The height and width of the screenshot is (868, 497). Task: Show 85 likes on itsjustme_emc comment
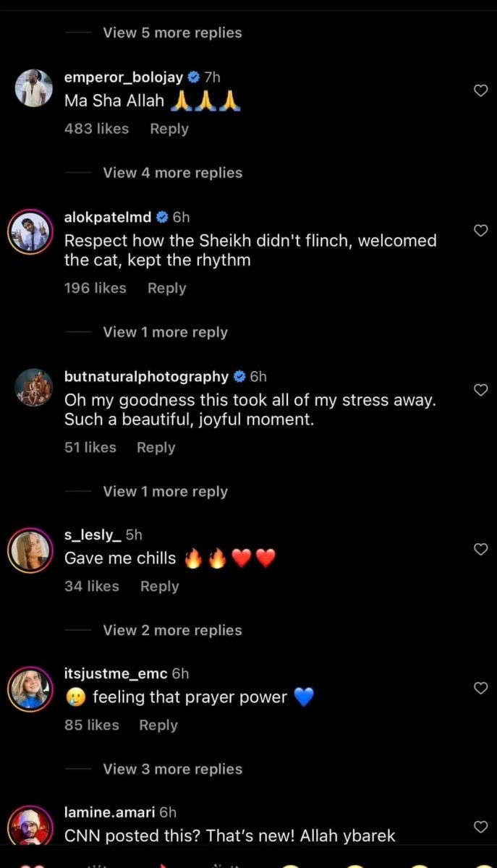pos(92,725)
